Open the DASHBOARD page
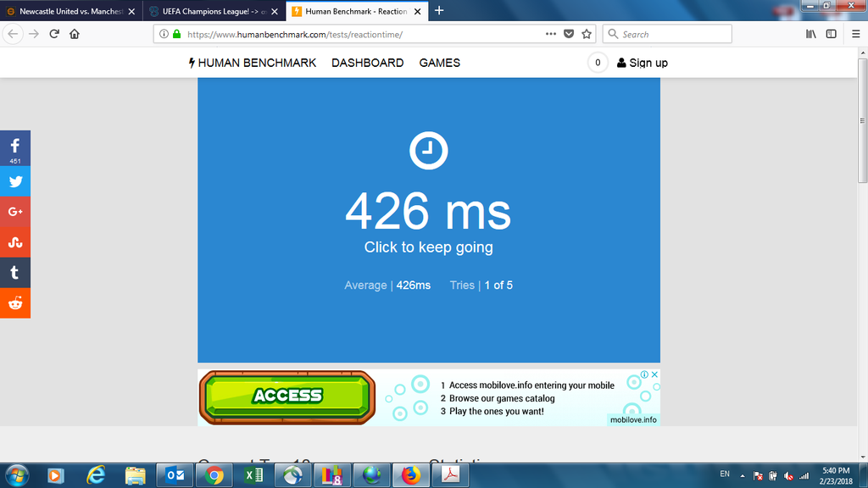The width and height of the screenshot is (868, 488). 368,63
